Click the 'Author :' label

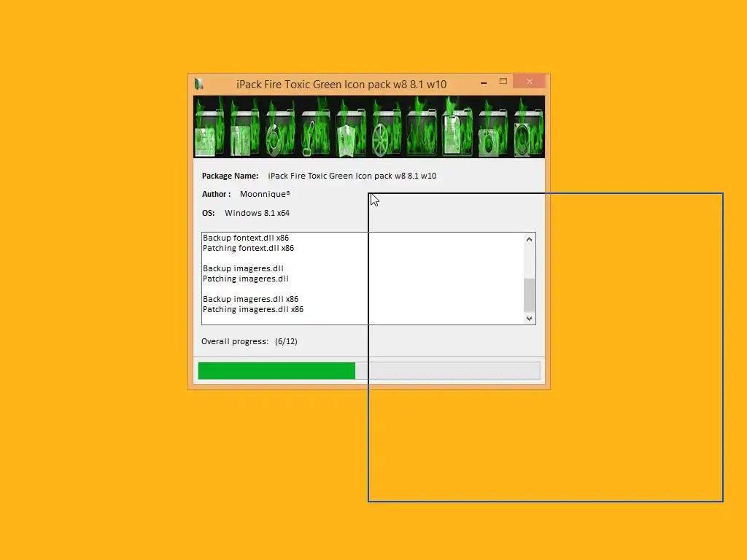coord(216,194)
